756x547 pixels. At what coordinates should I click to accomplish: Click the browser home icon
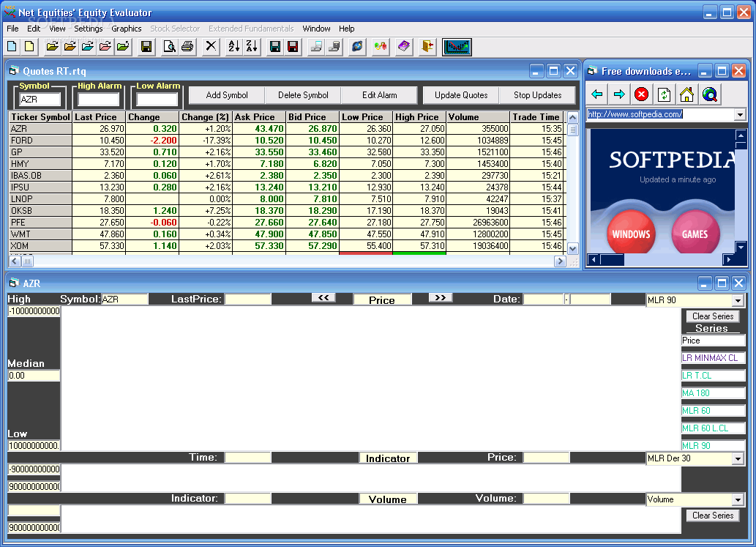pyautogui.click(x=686, y=94)
